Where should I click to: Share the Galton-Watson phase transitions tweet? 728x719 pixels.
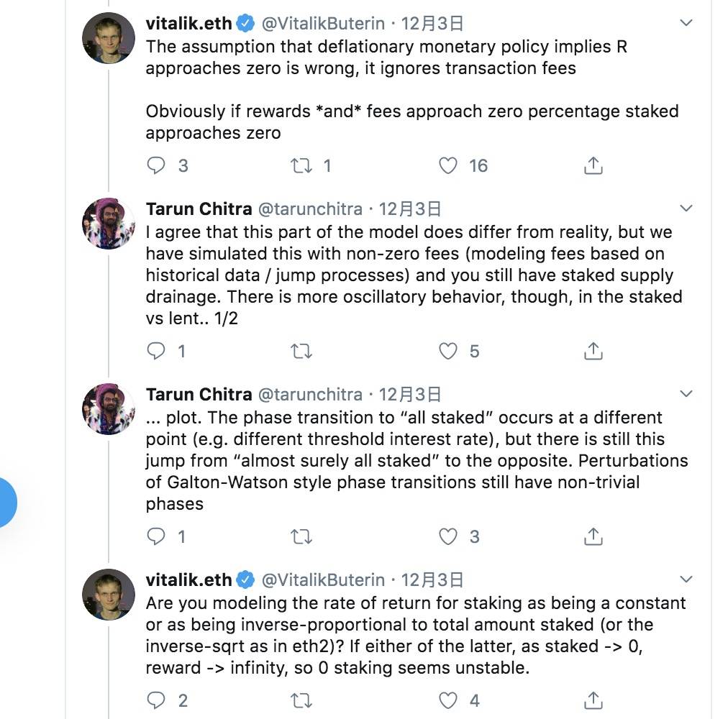(x=593, y=536)
